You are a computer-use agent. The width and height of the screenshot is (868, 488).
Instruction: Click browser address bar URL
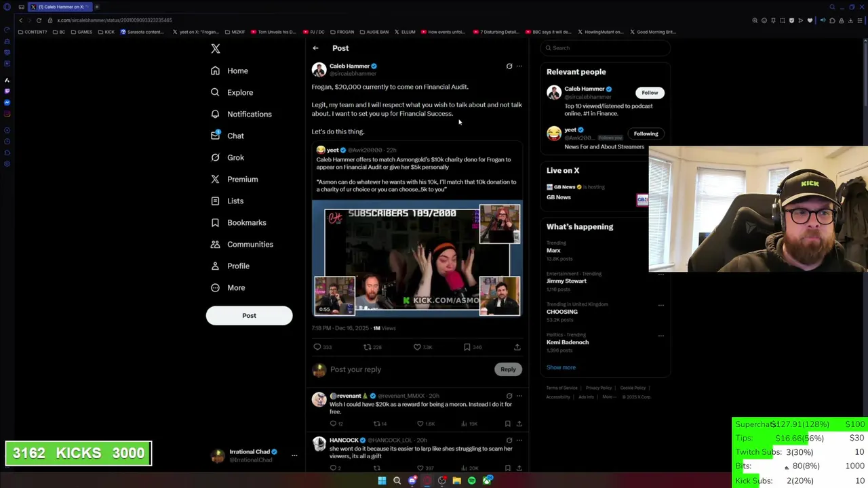[113, 20]
